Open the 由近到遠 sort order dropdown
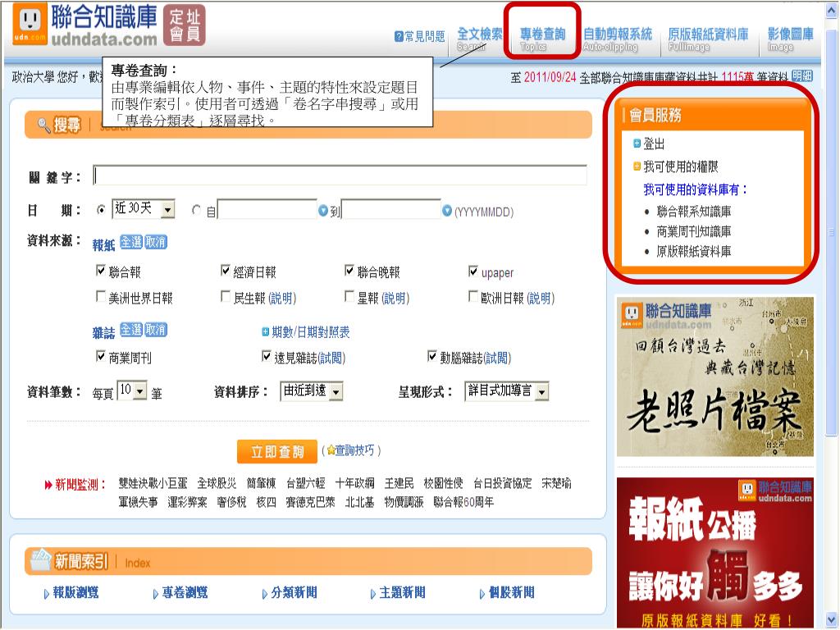This screenshot has width=840, height=630. tap(311, 391)
